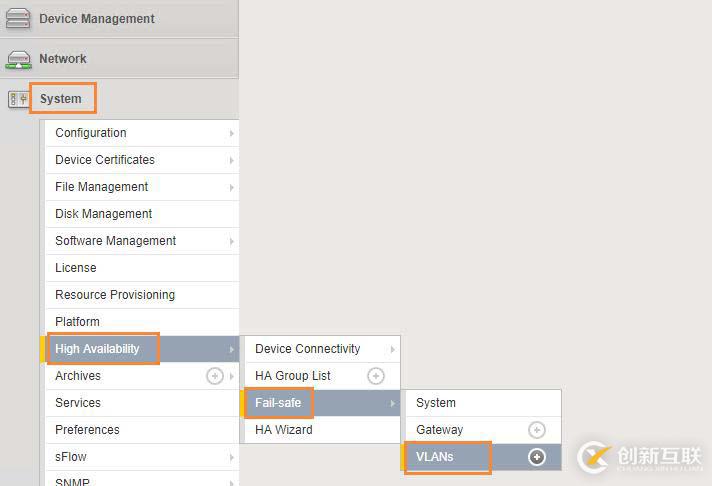Select System under Fail-safe submenu
The width and height of the screenshot is (712, 486).
pyautogui.click(x=436, y=403)
